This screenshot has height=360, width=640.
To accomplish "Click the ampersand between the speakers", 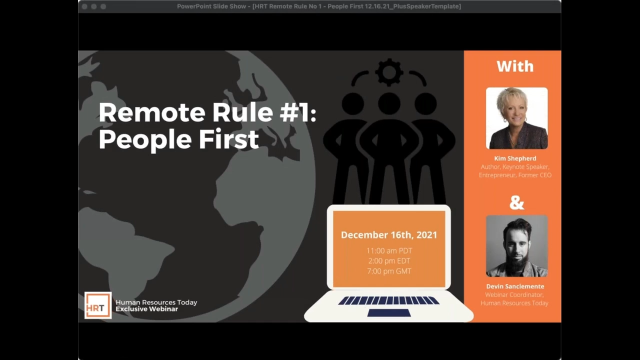I will tap(516, 202).
